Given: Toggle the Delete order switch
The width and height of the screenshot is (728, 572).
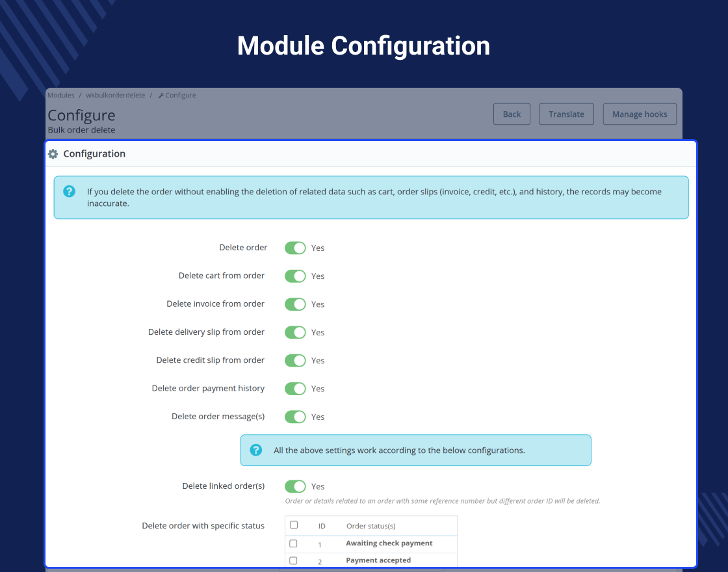Looking at the screenshot, I should click(x=295, y=248).
